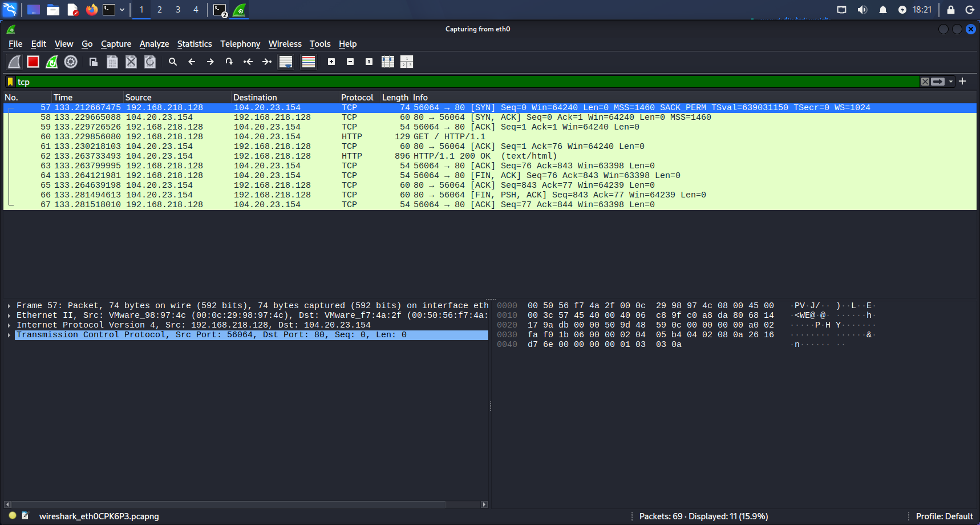The height and width of the screenshot is (525, 980).
Task: Open the File menu
Action: pos(15,44)
